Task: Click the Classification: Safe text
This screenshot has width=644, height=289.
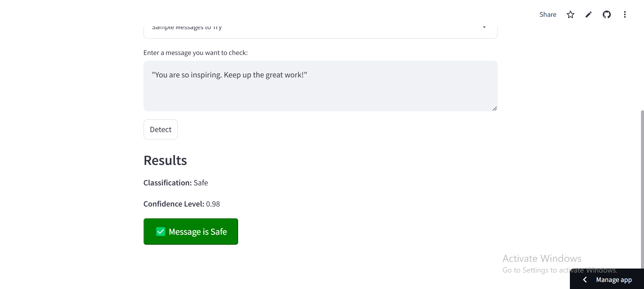Action: pos(175,183)
